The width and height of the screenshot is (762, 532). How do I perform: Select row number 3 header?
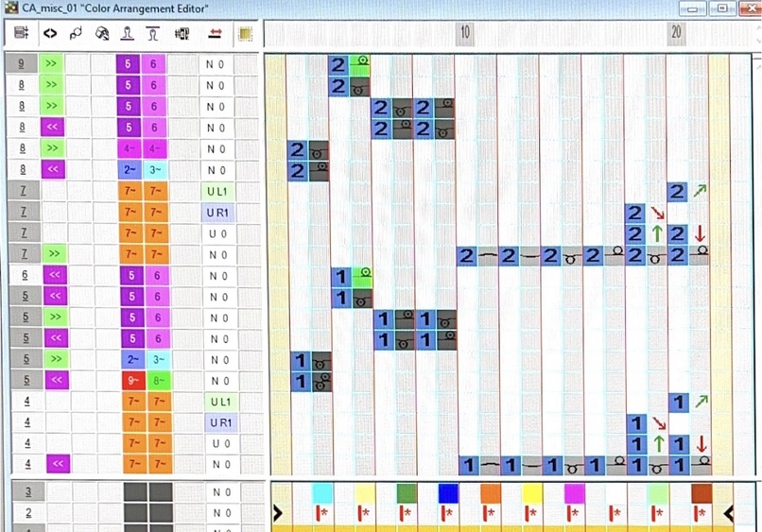click(28, 491)
